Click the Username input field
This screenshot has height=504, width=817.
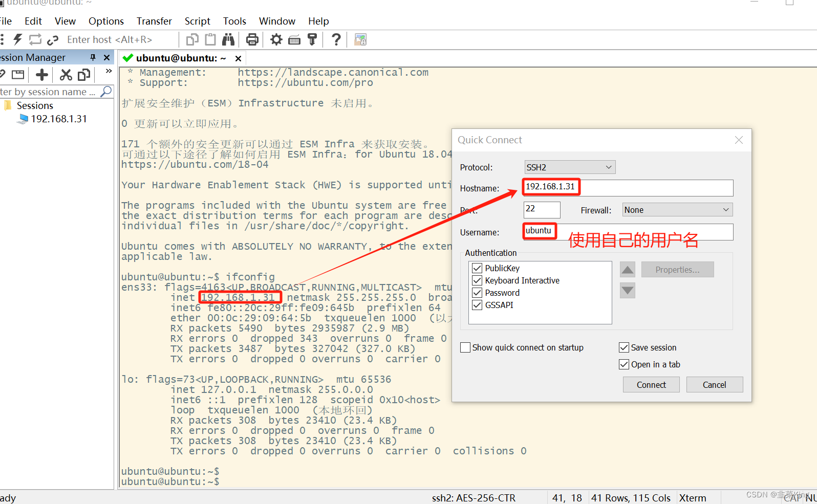click(x=629, y=232)
